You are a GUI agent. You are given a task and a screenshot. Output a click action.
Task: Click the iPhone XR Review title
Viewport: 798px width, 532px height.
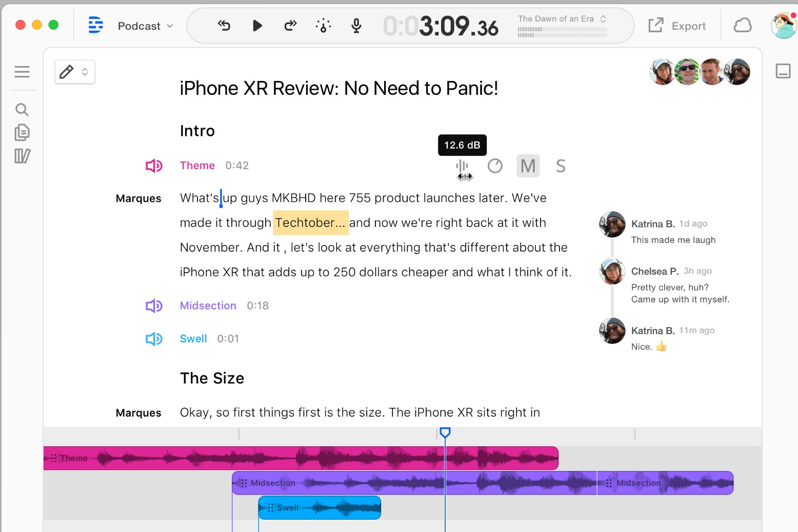[x=339, y=88]
